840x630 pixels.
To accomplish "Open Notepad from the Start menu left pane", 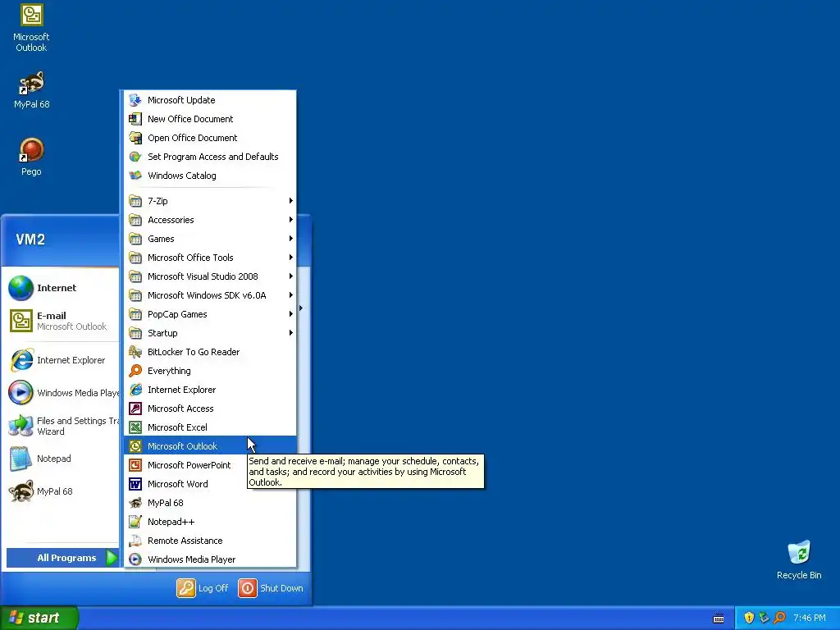I will pos(62,459).
